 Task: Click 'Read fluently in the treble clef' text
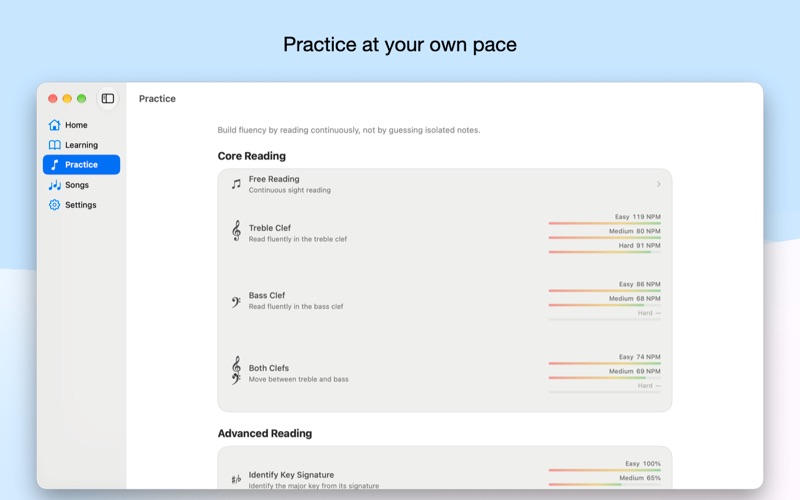click(x=298, y=239)
